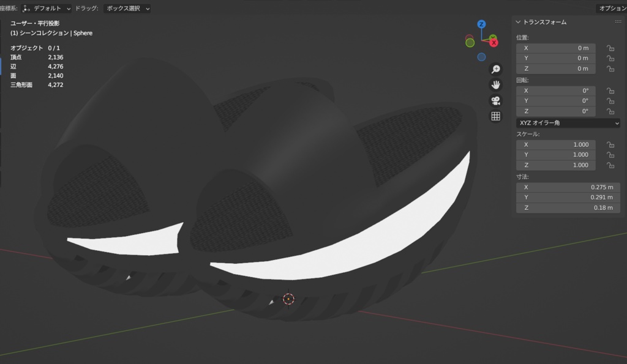
Task: Toggle lock for scale Z
Action: click(x=610, y=165)
